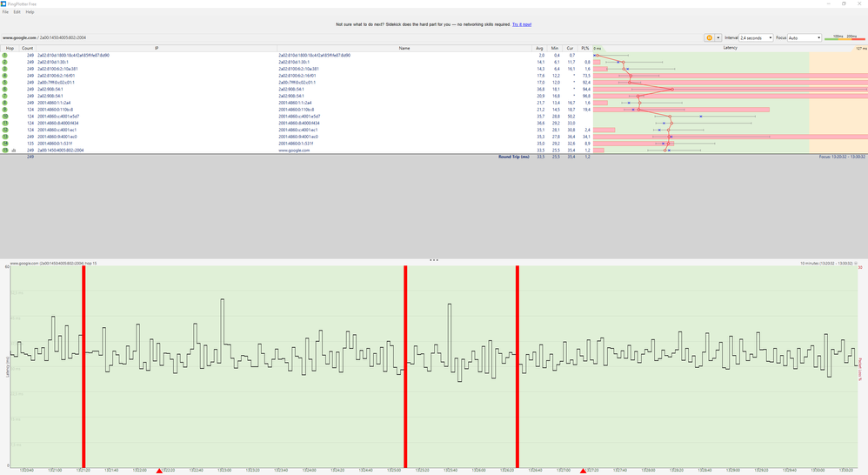
Task: Sort by the Avg column header
Action: coord(540,48)
